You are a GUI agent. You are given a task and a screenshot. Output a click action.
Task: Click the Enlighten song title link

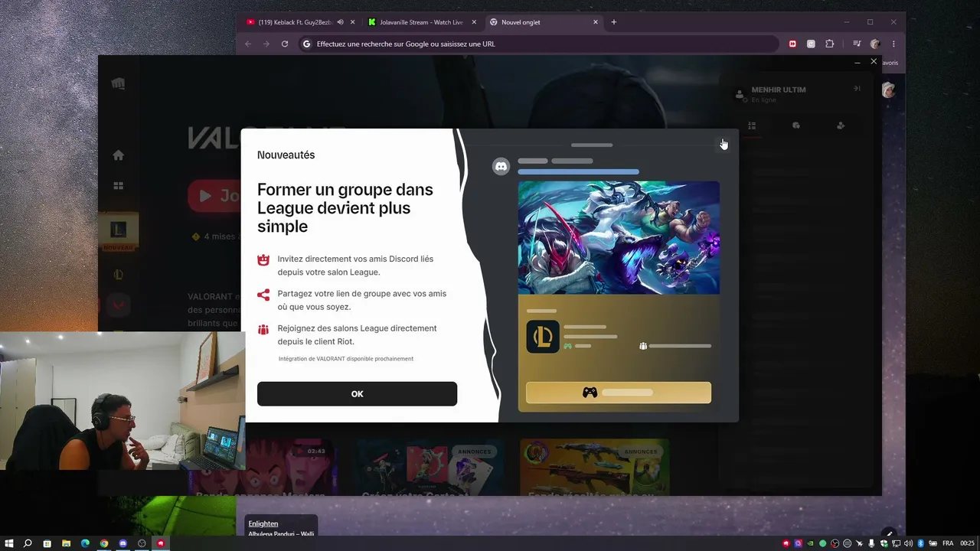pos(263,523)
